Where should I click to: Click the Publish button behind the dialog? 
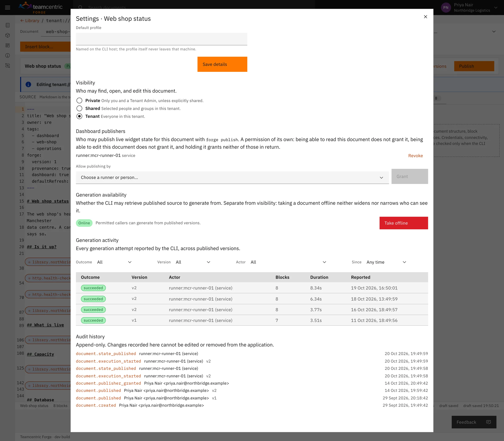click(474, 66)
